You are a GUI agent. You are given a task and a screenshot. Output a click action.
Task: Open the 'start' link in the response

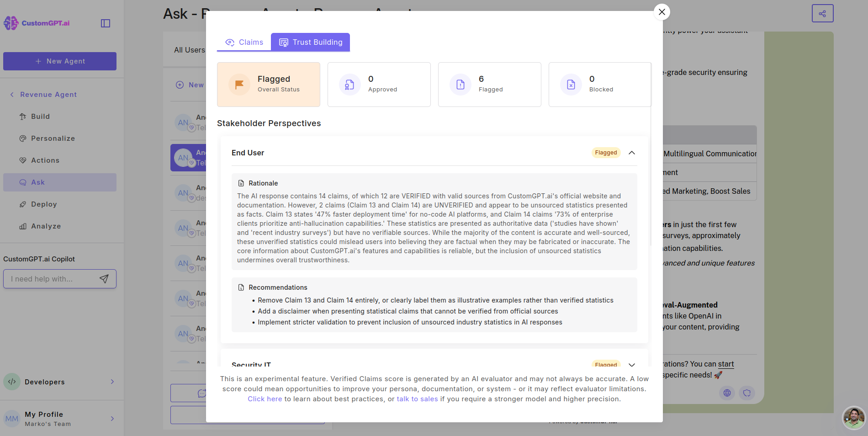point(726,364)
